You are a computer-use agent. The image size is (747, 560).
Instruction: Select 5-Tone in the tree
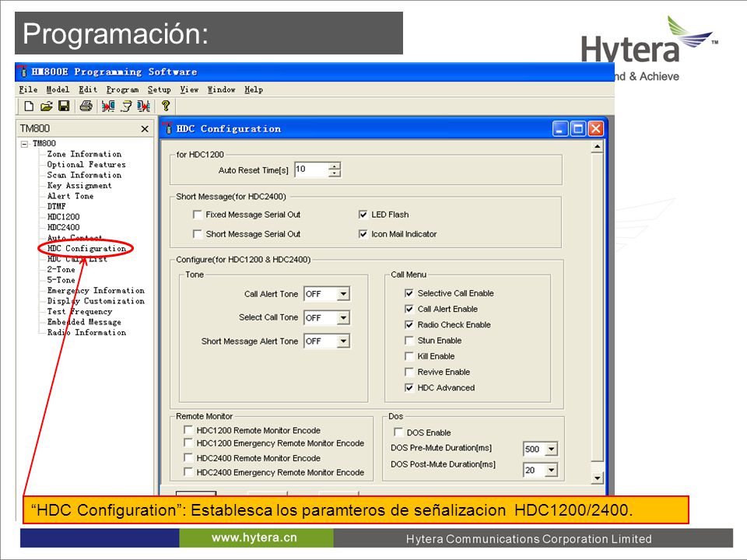click(61, 280)
